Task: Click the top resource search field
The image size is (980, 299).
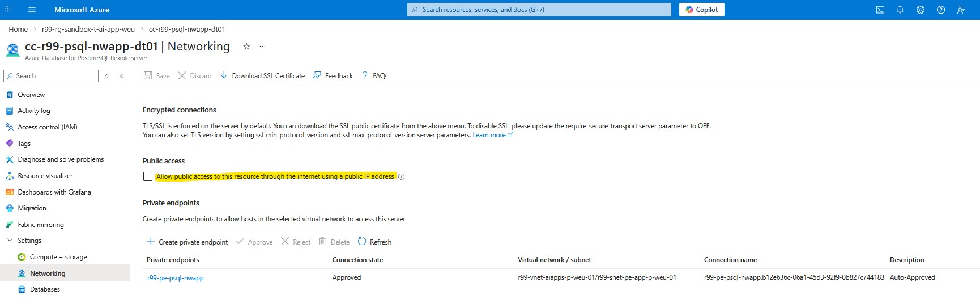Action: coord(538,10)
